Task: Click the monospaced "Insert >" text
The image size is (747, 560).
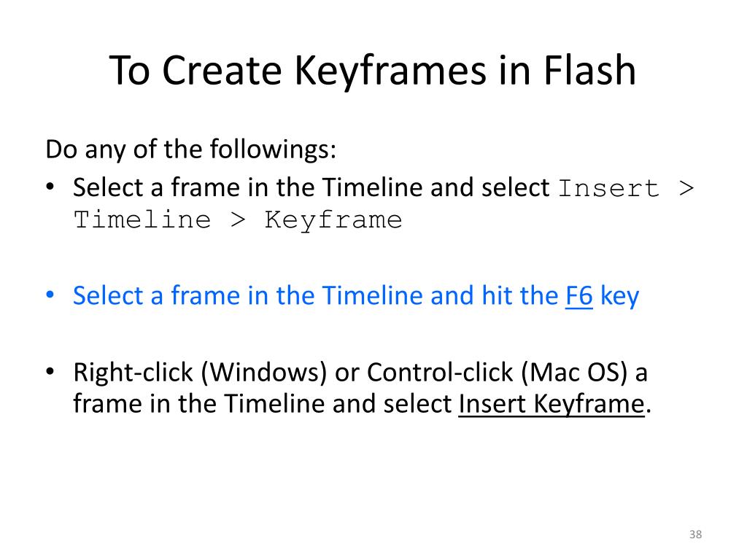Action: pyautogui.click(x=627, y=188)
